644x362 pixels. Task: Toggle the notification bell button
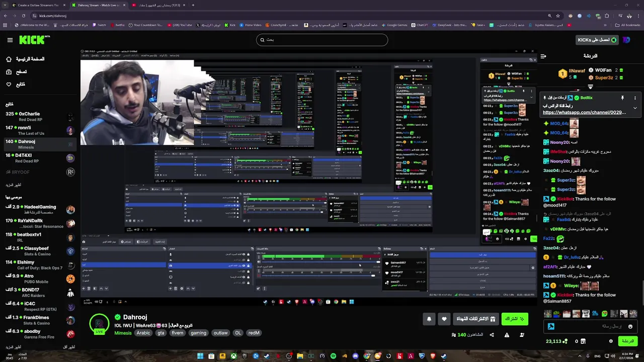pos(429,319)
